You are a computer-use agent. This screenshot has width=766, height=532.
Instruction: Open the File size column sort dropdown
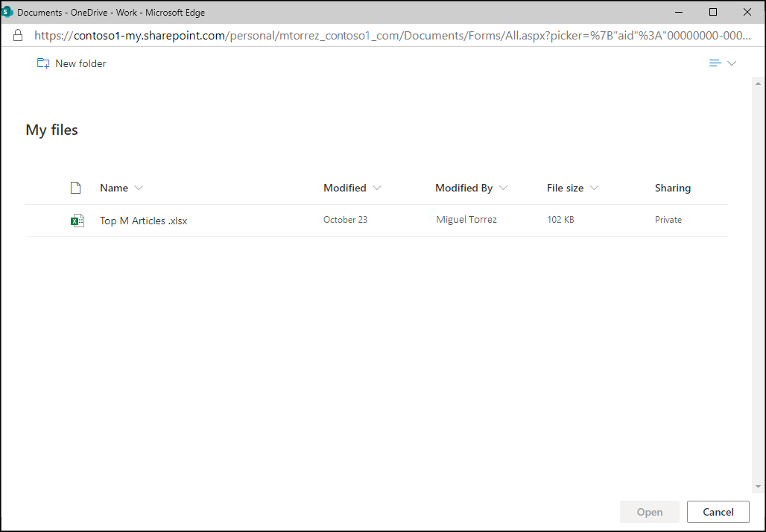click(594, 187)
